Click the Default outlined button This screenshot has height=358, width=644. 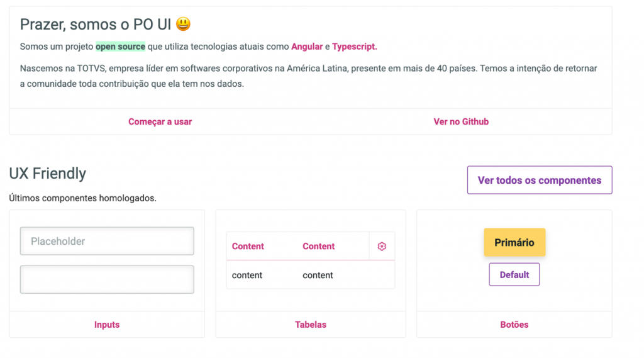click(514, 274)
